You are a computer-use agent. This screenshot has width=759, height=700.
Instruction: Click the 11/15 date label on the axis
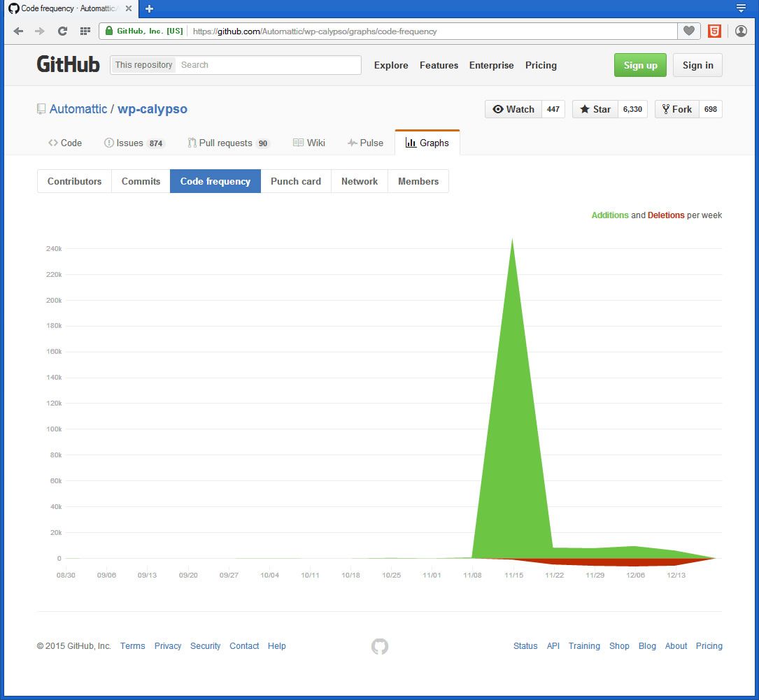pyautogui.click(x=513, y=576)
